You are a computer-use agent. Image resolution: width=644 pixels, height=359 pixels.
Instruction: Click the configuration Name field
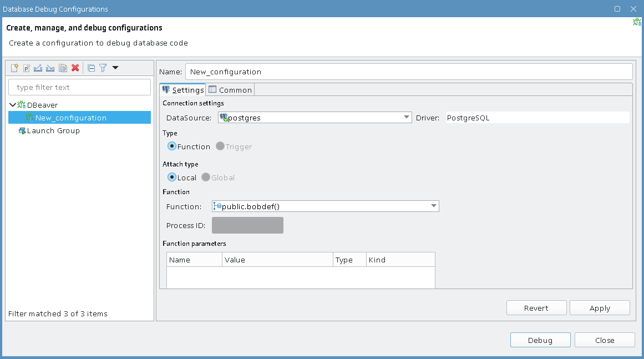(x=409, y=72)
